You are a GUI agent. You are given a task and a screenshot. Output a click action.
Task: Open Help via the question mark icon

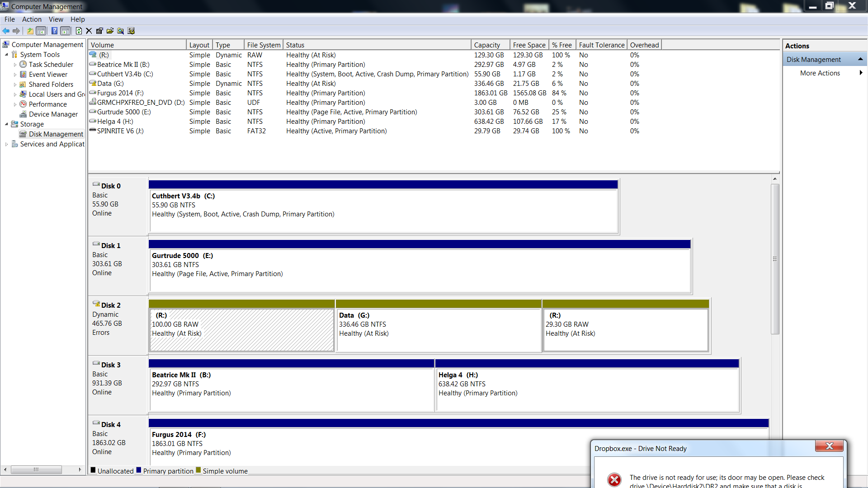pyautogui.click(x=54, y=31)
